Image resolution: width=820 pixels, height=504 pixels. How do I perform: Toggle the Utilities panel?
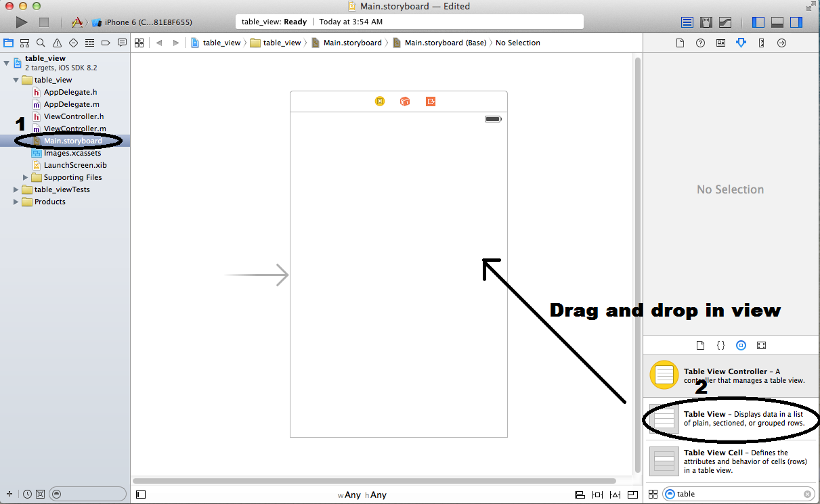(795, 22)
